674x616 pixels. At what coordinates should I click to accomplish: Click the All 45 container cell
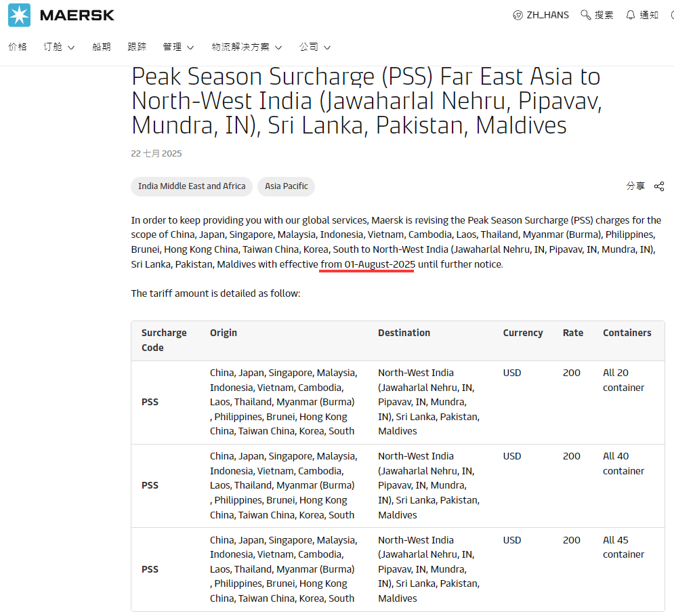click(x=623, y=547)
